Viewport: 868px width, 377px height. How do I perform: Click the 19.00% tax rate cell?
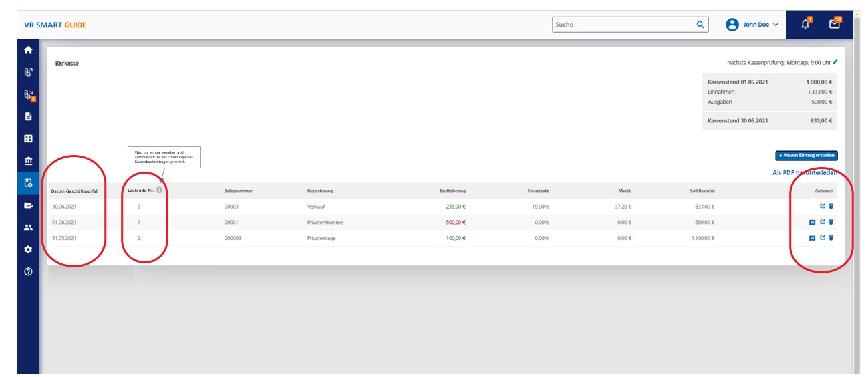541,207
